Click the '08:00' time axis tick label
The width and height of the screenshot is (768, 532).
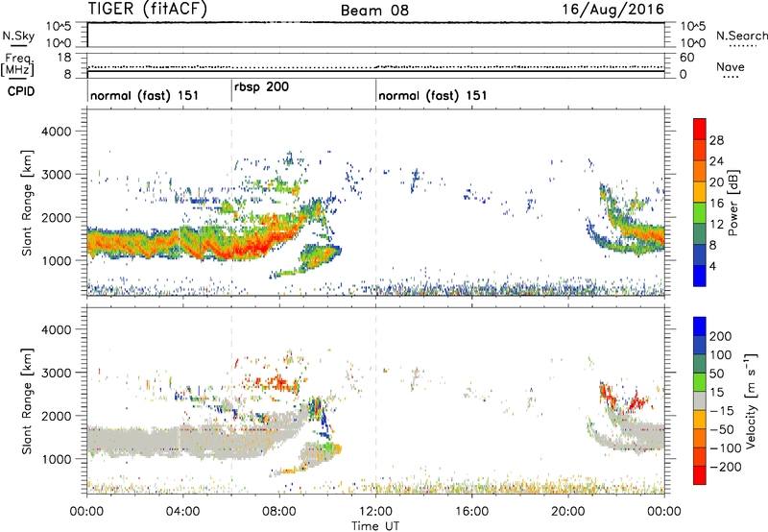coord(279,512)
